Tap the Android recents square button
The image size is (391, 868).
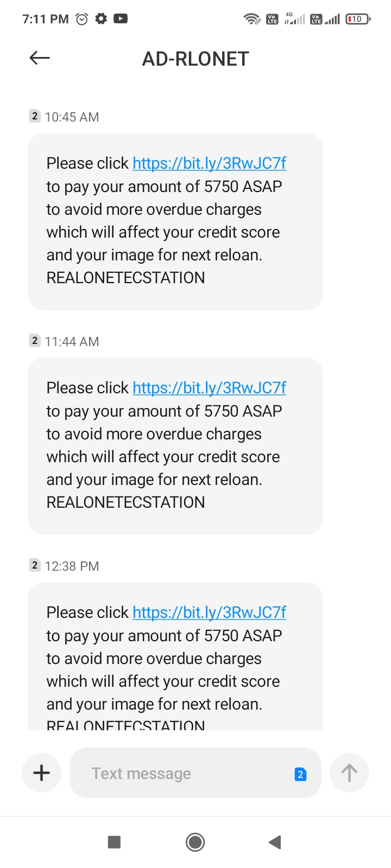[114, 842]
